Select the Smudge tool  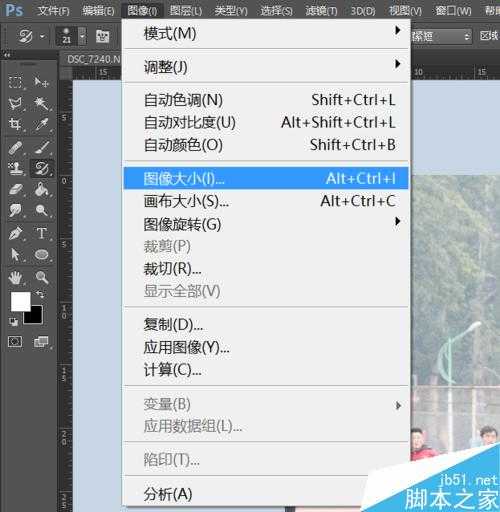(x=15, y=210)
